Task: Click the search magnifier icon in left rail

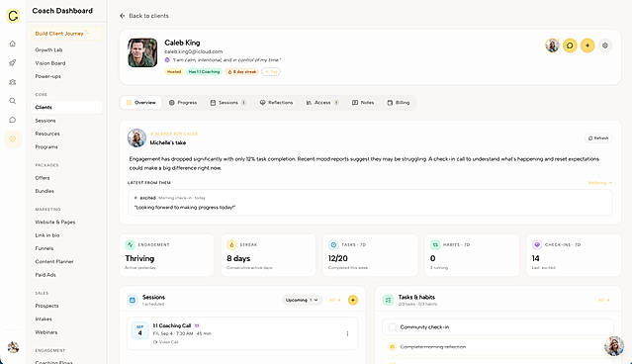Action: (13, 101)
